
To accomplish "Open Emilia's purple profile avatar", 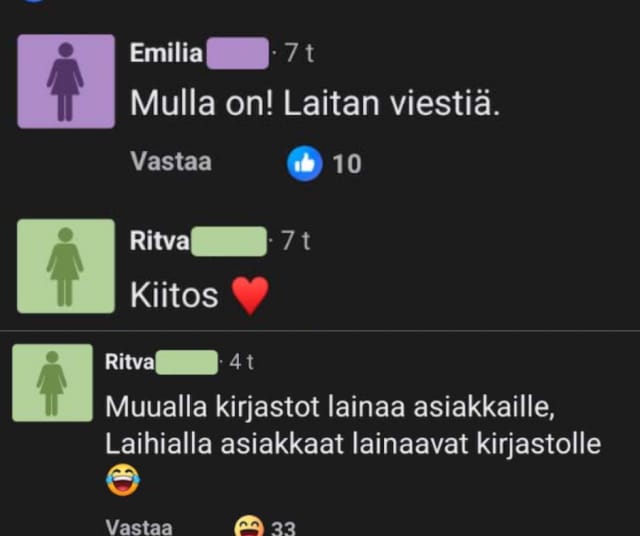I will click(x=66, y=81).
